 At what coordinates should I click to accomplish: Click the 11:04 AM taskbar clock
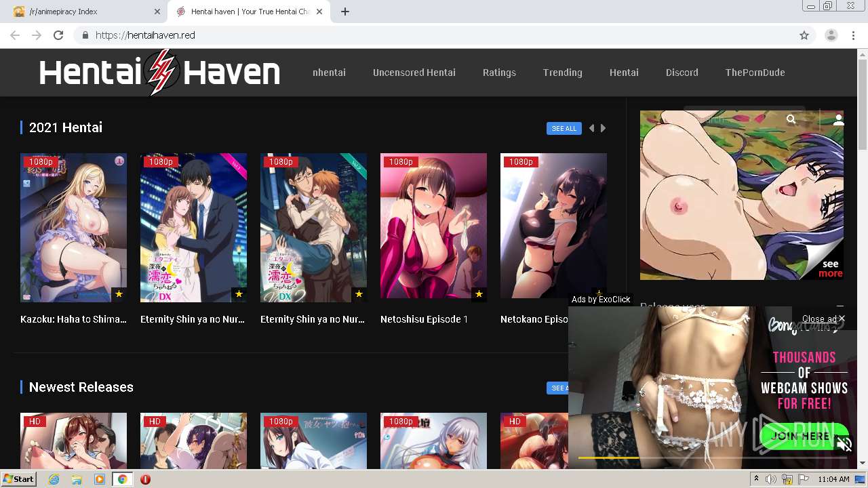click(x=833, y=479)
